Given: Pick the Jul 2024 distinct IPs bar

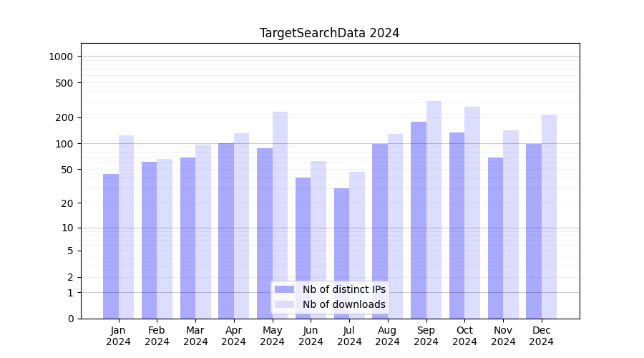Looking at the screenshot, I should 342,253.
